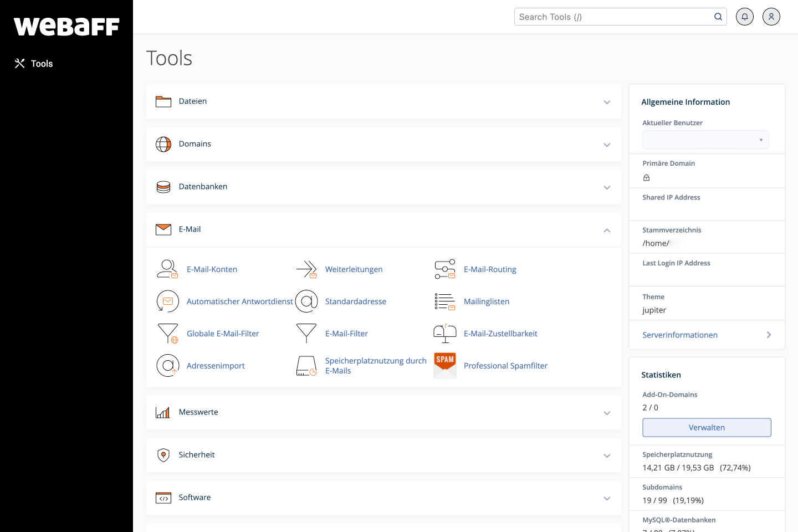This screenshot has width=798, height=532.
Task: Click the Mailinglisten icon
Action: (445, 301)
